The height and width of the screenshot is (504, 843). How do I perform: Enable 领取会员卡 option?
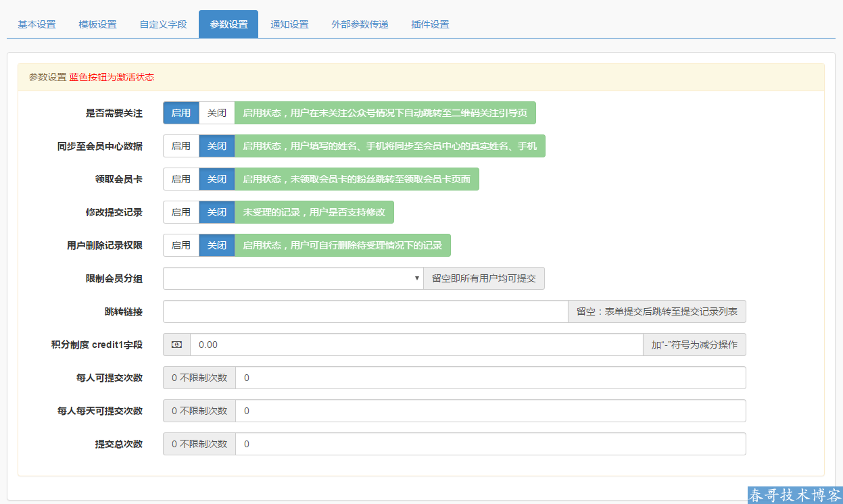coord(180,179)
